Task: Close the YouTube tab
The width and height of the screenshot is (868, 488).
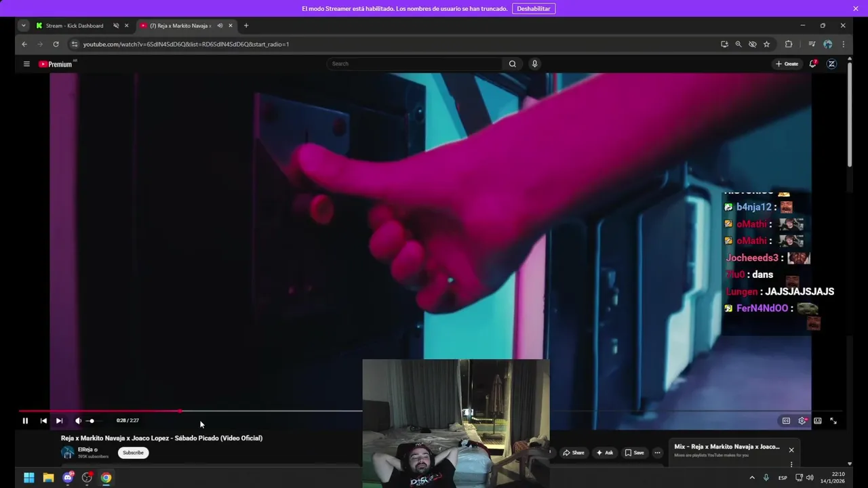Action: 231,26
